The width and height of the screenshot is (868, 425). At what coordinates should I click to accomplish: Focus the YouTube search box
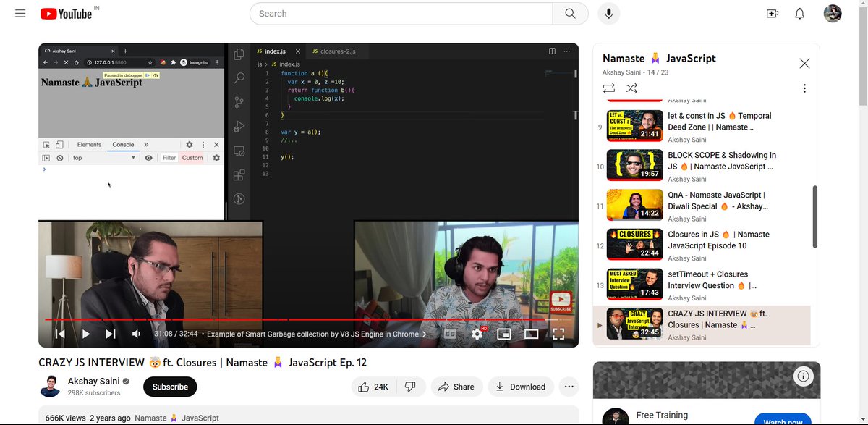pyautogui.click(x=401, y=14)
